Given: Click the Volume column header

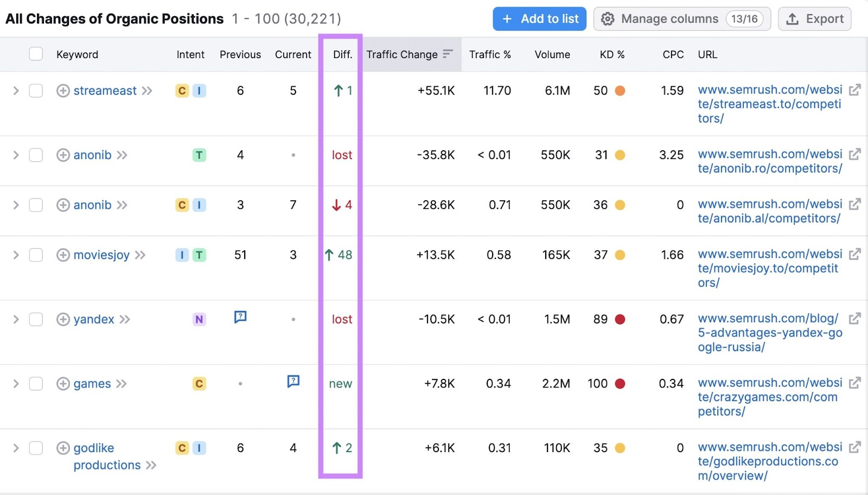Looking at the screenshot, I should click(x=552, y=54).
